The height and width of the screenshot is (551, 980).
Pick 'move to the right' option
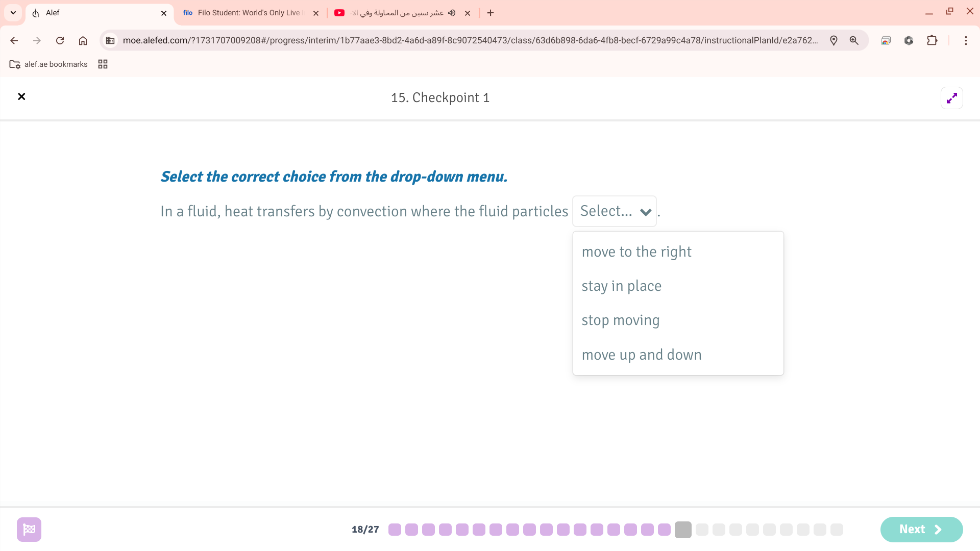(x=636, y=252)
